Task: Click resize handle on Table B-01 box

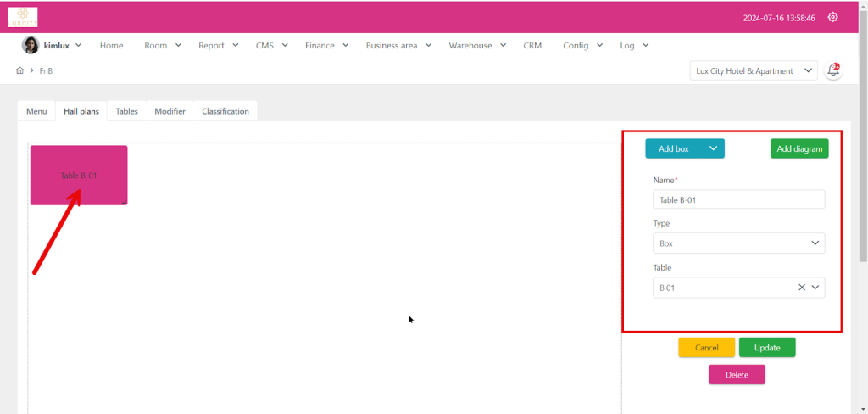Action: 124,201
